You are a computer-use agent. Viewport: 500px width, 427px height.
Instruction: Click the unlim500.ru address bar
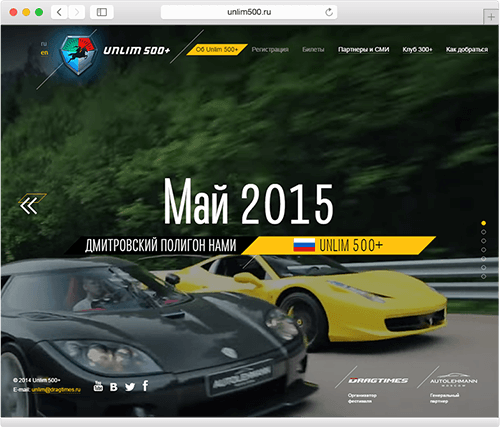249,12
